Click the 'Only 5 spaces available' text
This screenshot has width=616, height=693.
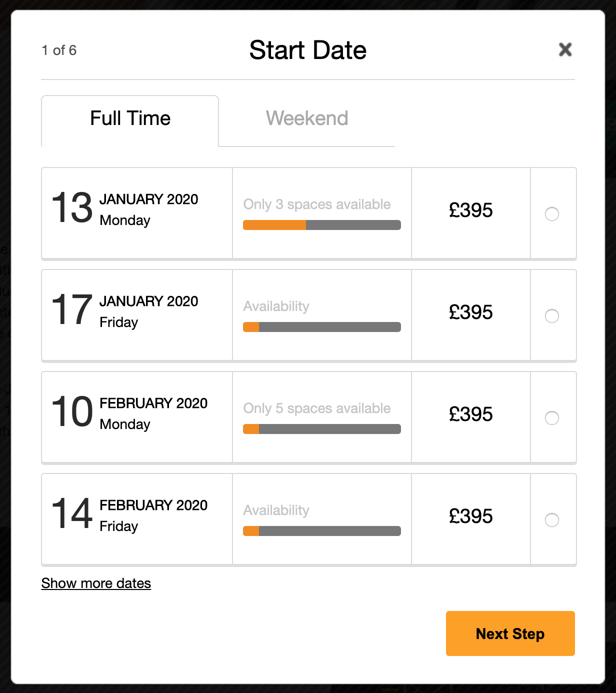316,408
